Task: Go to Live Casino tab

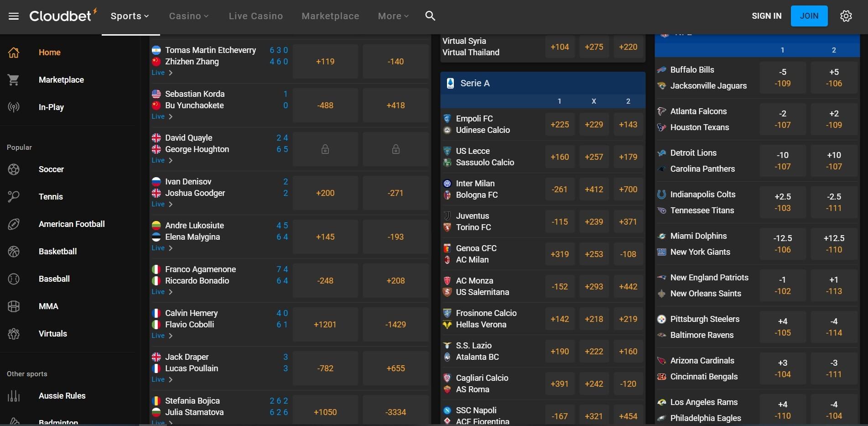Action: coord(256,16)
